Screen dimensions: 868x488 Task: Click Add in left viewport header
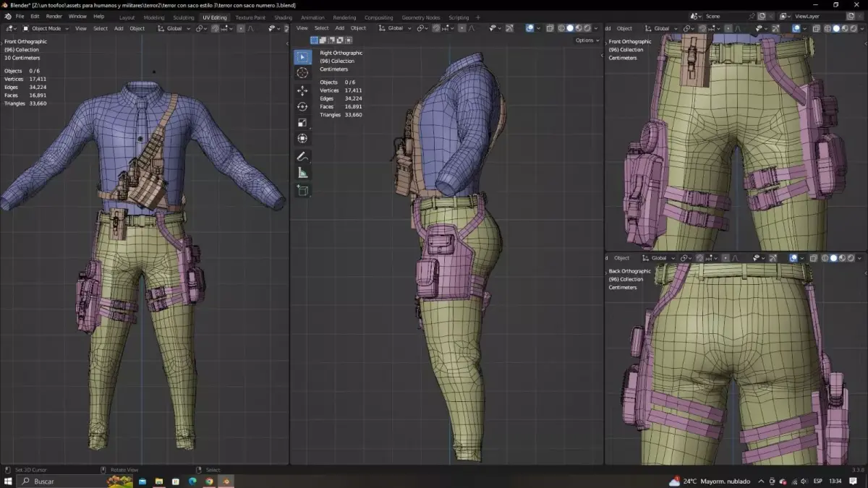tap(118, 28)
